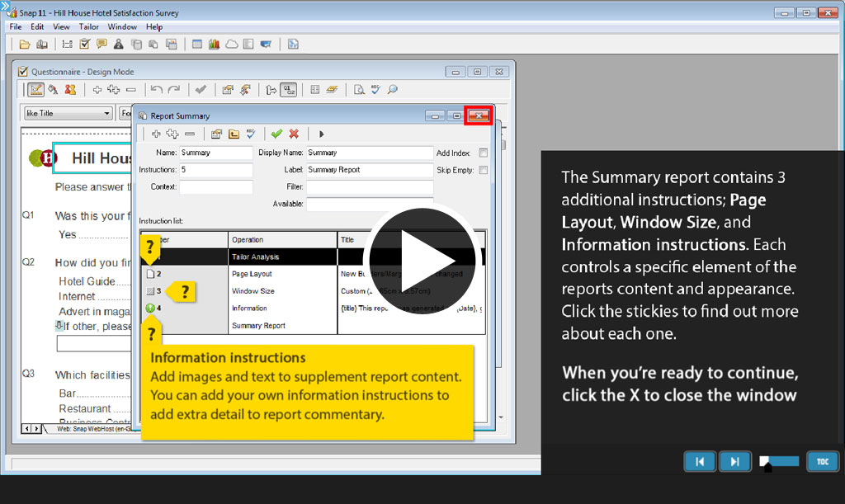Click the cloud icon in main toolbar
Image resolution: width=845 pixels, height=504 pixels.
(x=232, y=45)
